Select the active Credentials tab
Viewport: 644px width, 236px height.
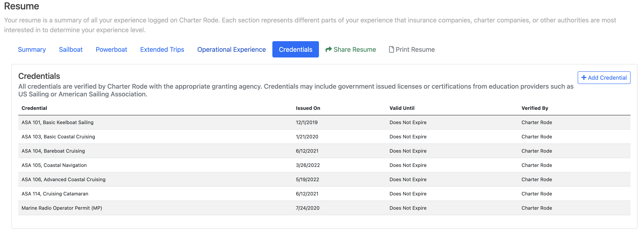(296, 49)
